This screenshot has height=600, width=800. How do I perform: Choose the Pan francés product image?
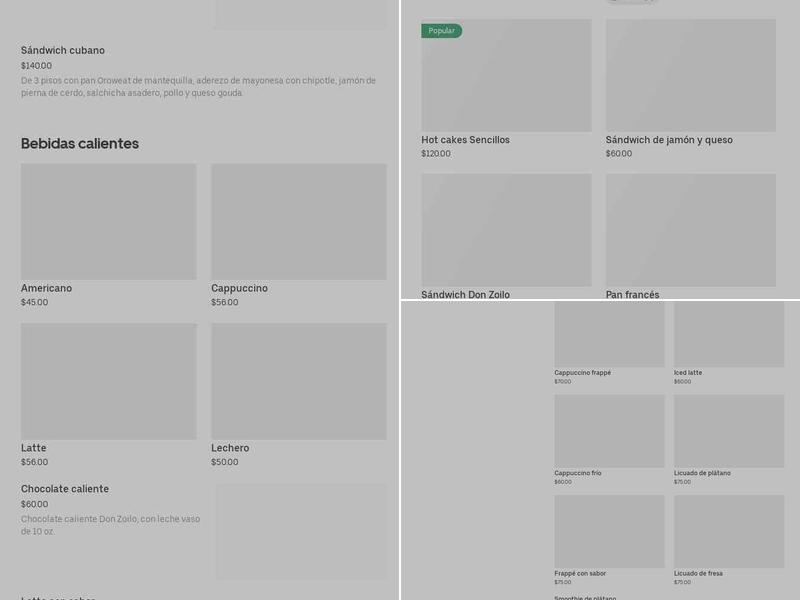click(x=690, y=230)
